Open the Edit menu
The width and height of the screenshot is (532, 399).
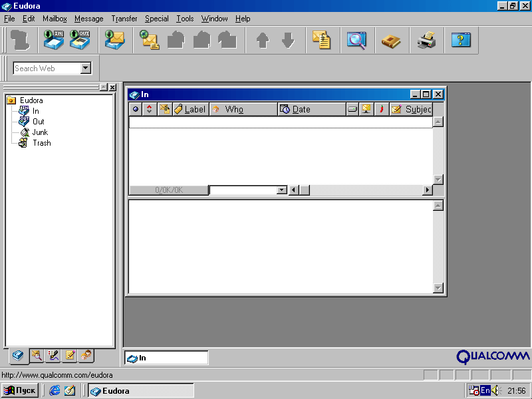(x=29, y=19)
